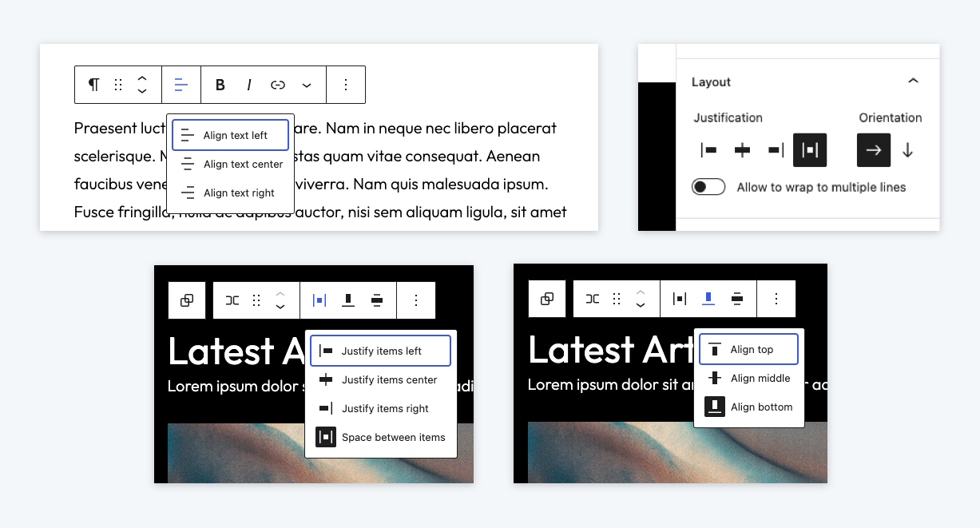Click the Bold formatting icon
980x528 pixels.
[x=220, y=85]
